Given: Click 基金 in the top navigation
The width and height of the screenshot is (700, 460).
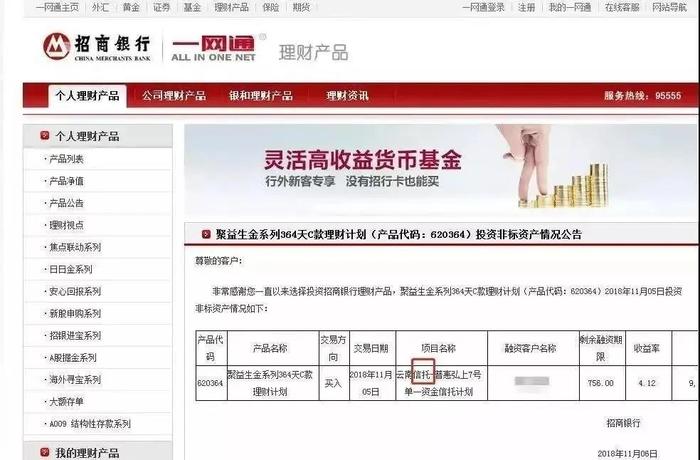Looking at the screenshot, I should click(192, 7).
